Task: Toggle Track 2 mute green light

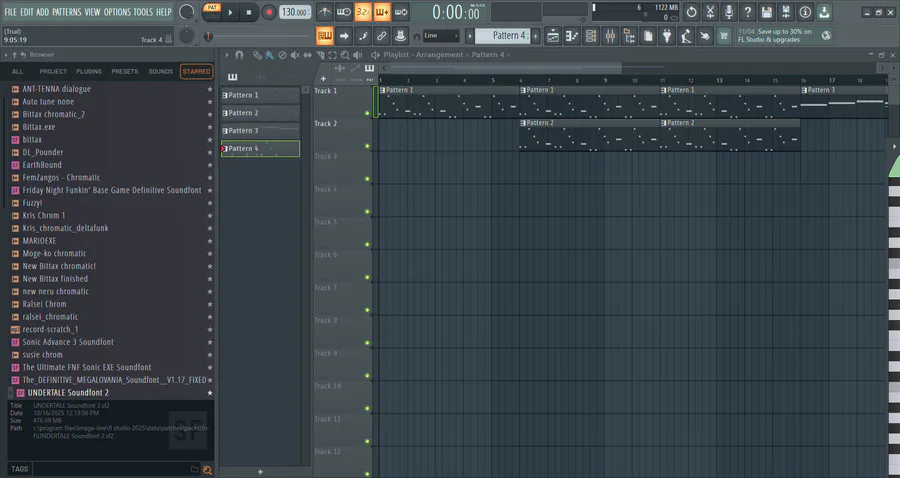Action: [x=367, y=146]
